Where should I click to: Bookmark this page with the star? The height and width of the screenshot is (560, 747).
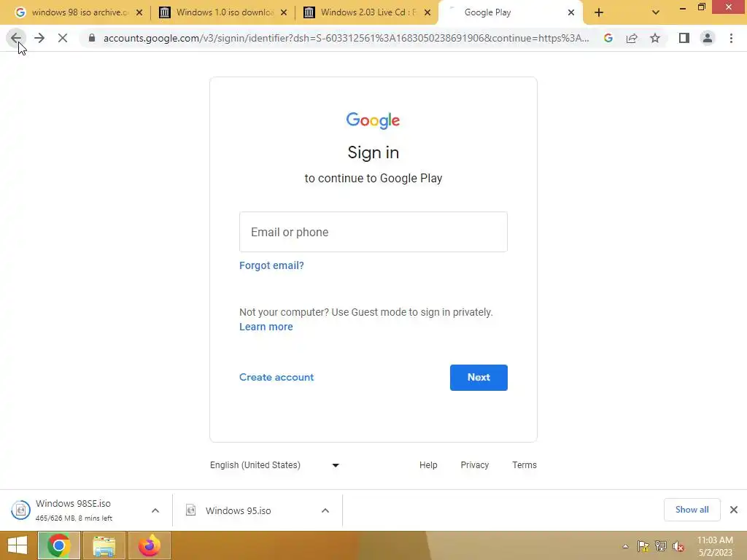coord(655,38)
